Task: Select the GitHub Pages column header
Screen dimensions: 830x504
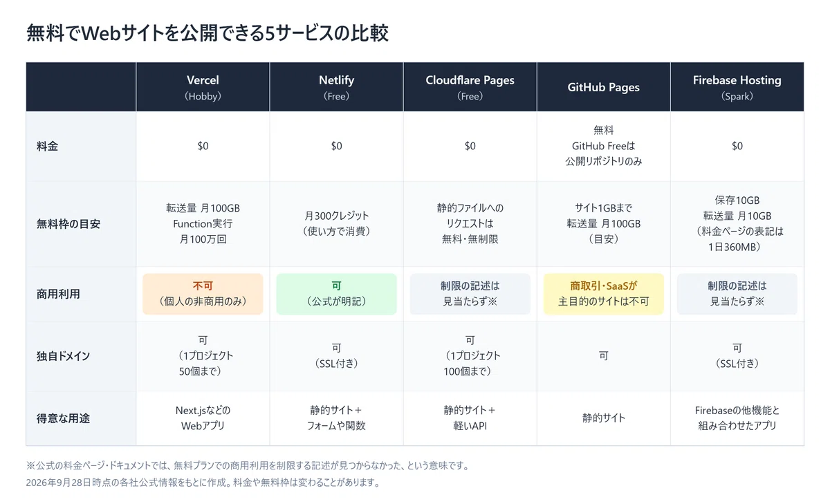Action: point(603,87)
